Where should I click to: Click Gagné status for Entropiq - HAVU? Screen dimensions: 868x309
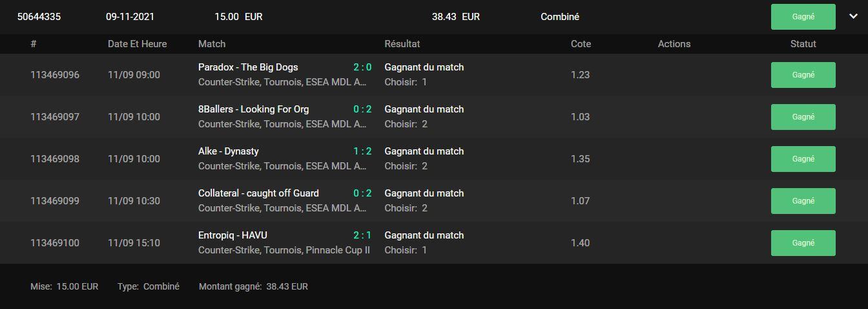pos(803,243)
